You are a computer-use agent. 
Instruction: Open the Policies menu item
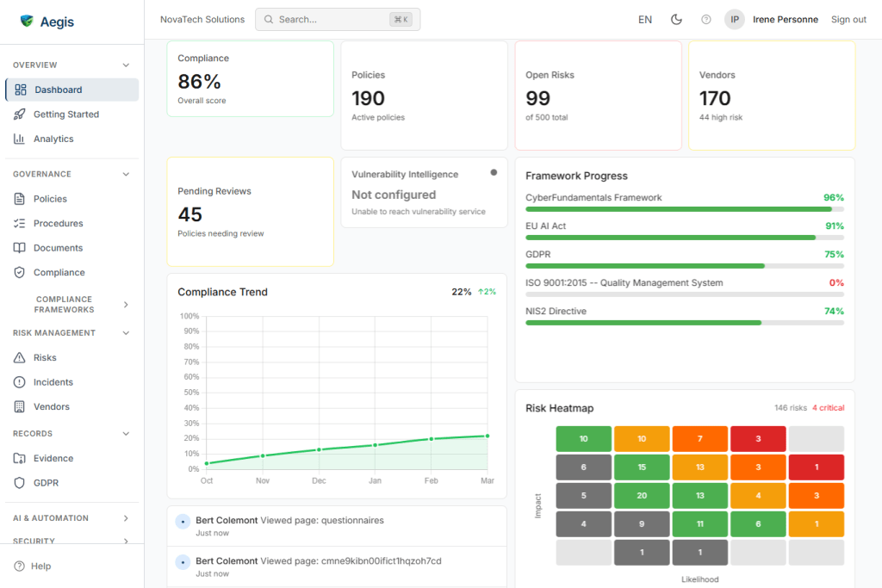50,199
